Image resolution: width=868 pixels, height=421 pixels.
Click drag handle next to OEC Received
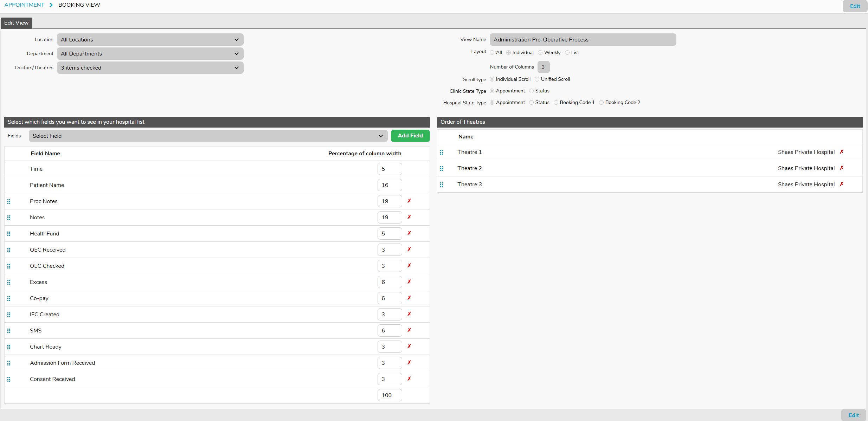9,250
